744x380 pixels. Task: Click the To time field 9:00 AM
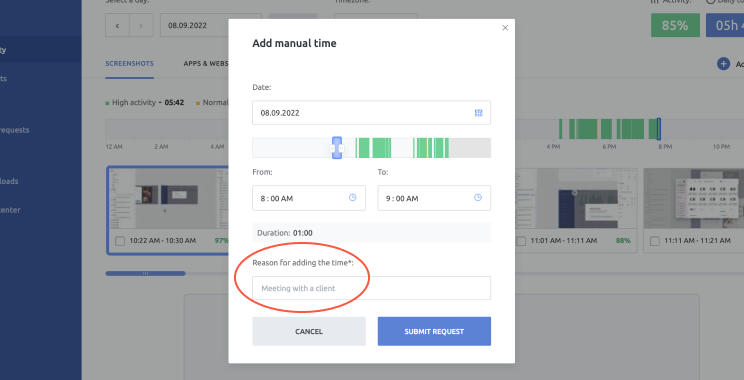point(434,198)
